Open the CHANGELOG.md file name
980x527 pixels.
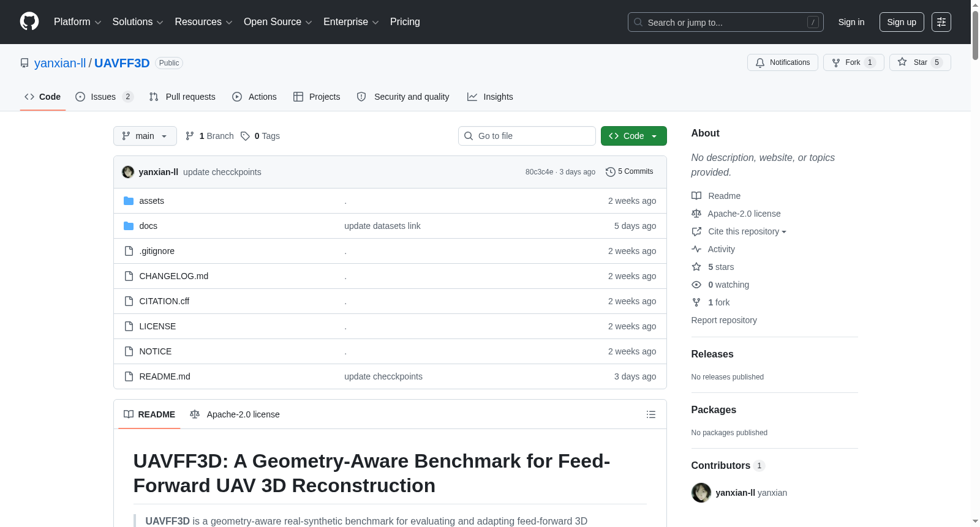pos(174,276)
